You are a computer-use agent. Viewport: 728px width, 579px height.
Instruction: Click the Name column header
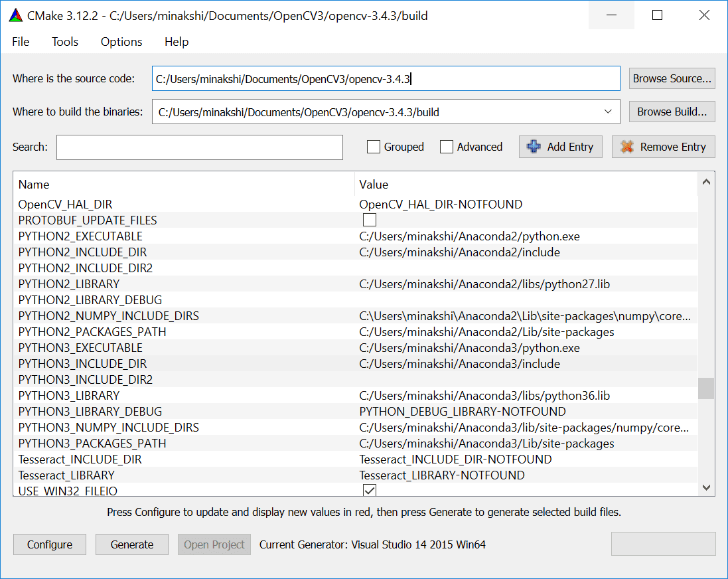click(x=34, y=185)
